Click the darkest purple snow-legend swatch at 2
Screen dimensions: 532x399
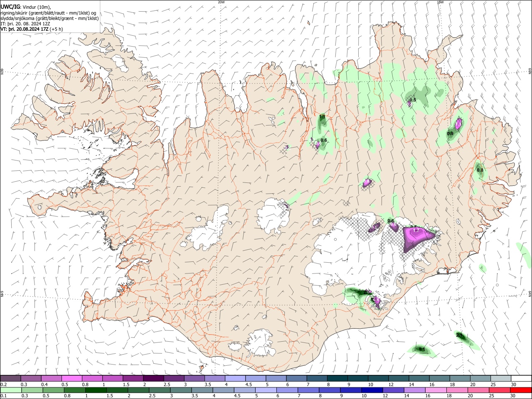pos(153,378)
